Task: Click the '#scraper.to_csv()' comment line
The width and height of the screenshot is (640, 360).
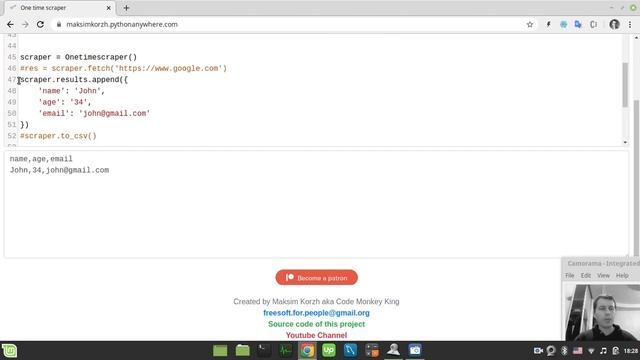Action: point(58,136)
